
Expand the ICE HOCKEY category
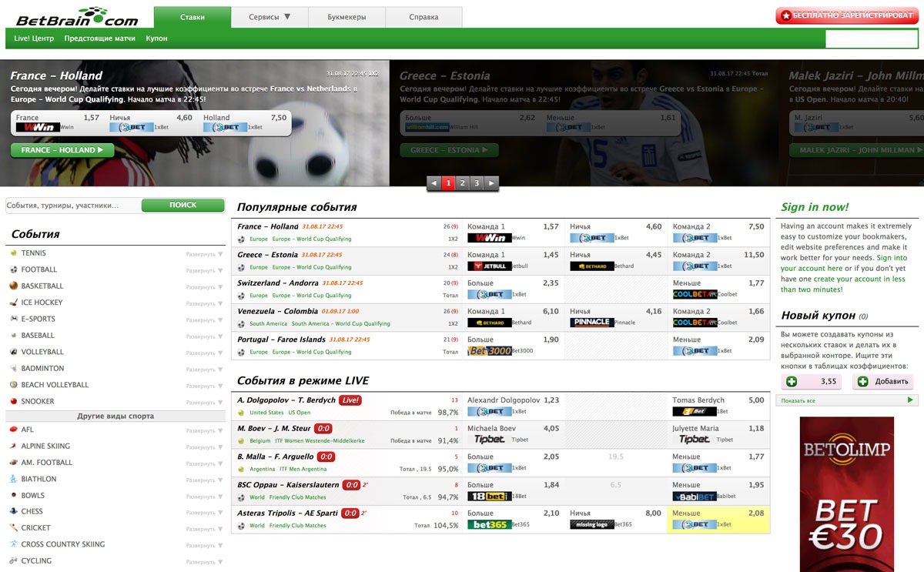(x=205, y=303)
